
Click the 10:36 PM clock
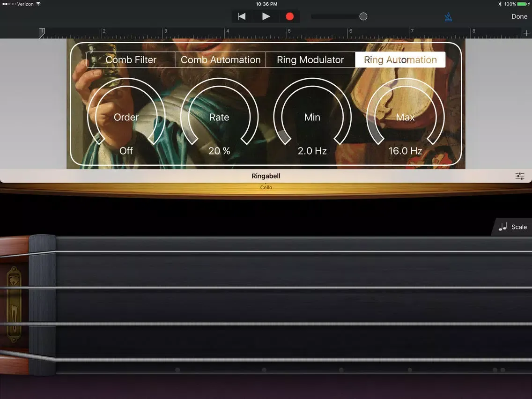tap(266, 4)
